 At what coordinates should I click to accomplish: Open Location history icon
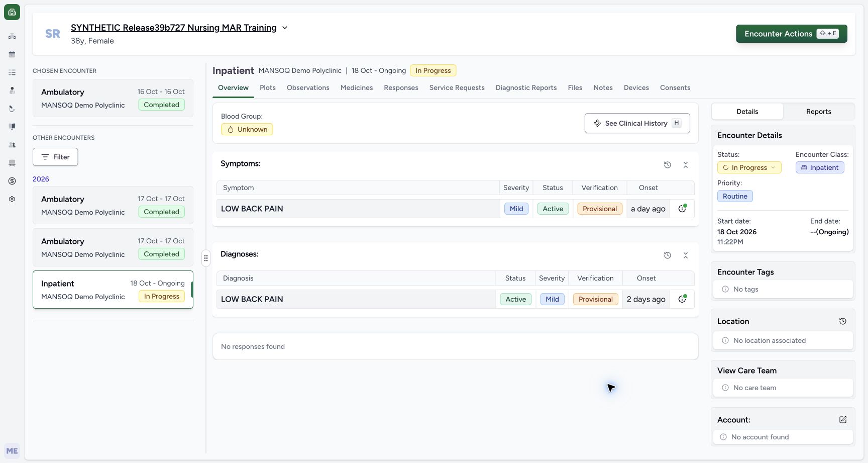tap(843, 321)
